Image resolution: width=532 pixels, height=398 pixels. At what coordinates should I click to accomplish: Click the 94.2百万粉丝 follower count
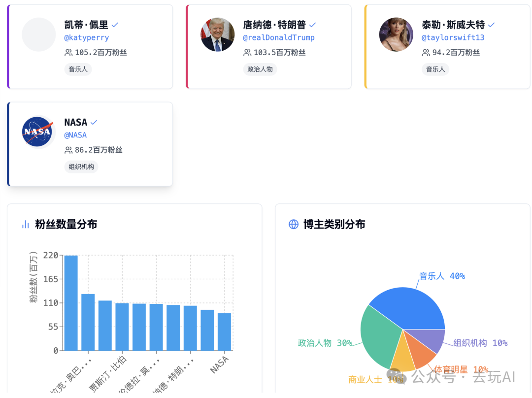pos(456,53)
